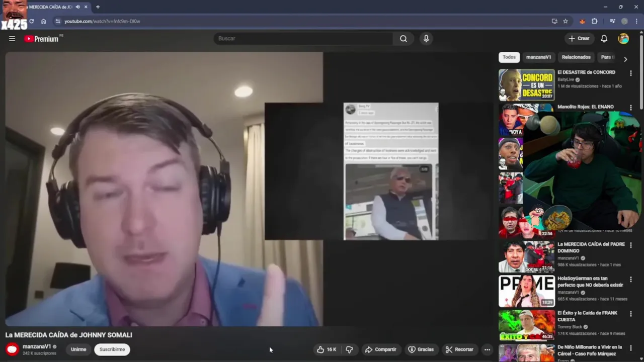The height and width of the screenshot is (362, 644).
Task: Open Tommy Black channel name
Action: point(570,327)
